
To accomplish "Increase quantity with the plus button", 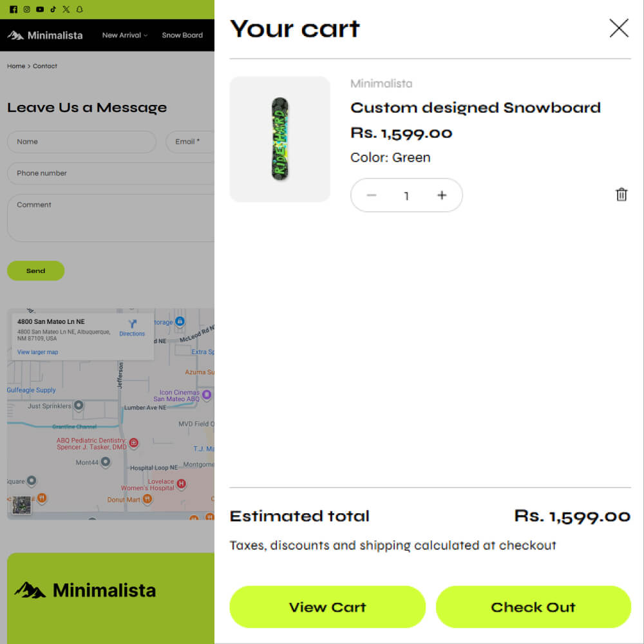I will (x=442, y=195).
